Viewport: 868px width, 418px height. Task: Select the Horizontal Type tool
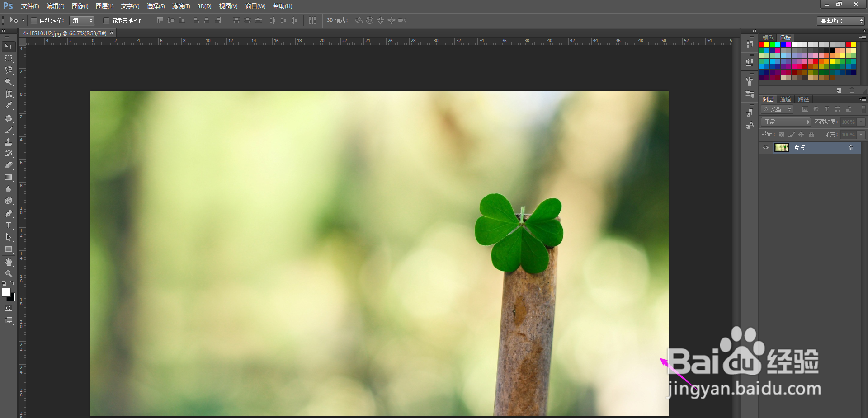(9, 225)
